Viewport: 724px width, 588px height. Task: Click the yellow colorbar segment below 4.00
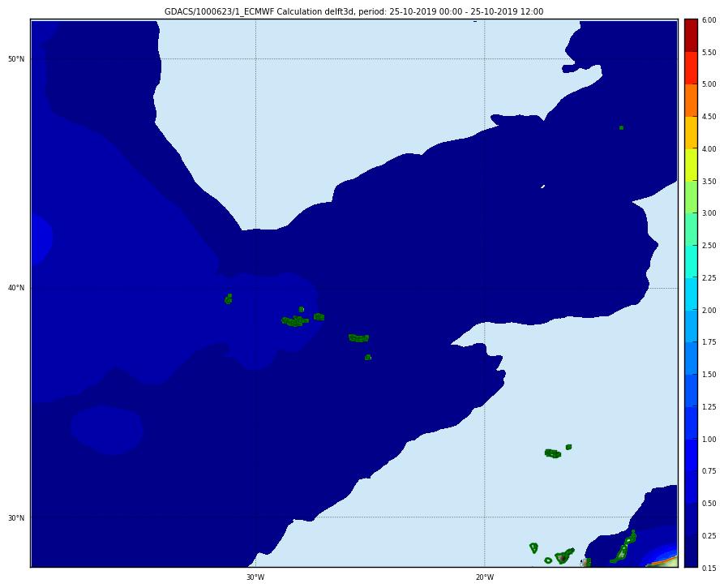pos(690,165)
